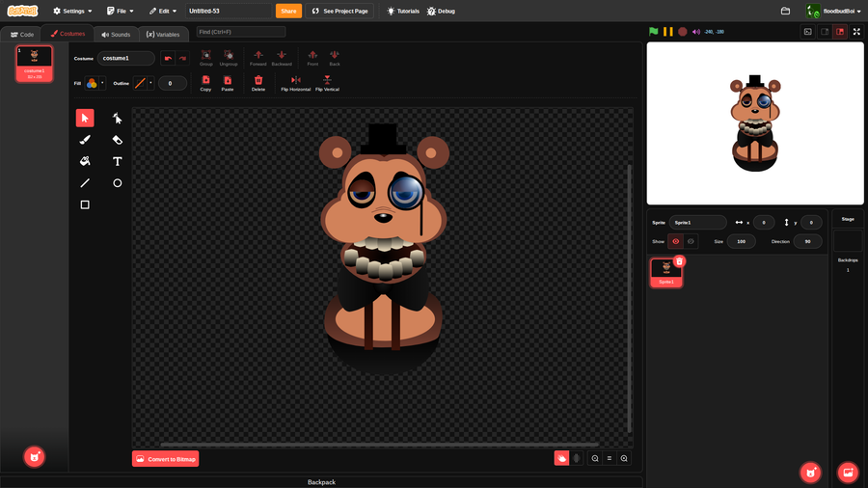Select the arrow Select tool

tap(85, 118)
